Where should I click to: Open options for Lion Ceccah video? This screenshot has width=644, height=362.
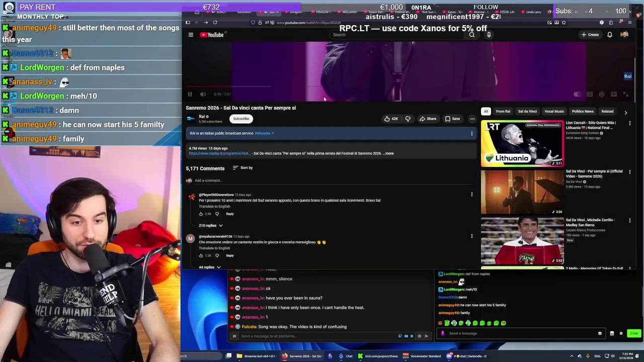[x=629, y=123]
